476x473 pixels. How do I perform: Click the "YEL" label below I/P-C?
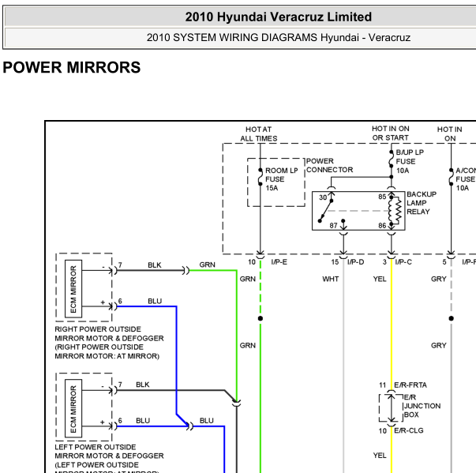[380, 279]
